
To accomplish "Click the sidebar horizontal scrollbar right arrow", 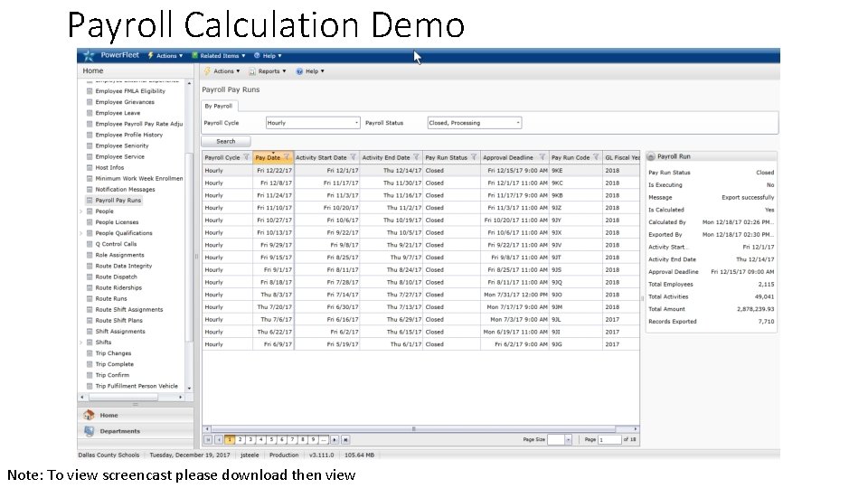I will pyautogui.click(x=181, y=398).
